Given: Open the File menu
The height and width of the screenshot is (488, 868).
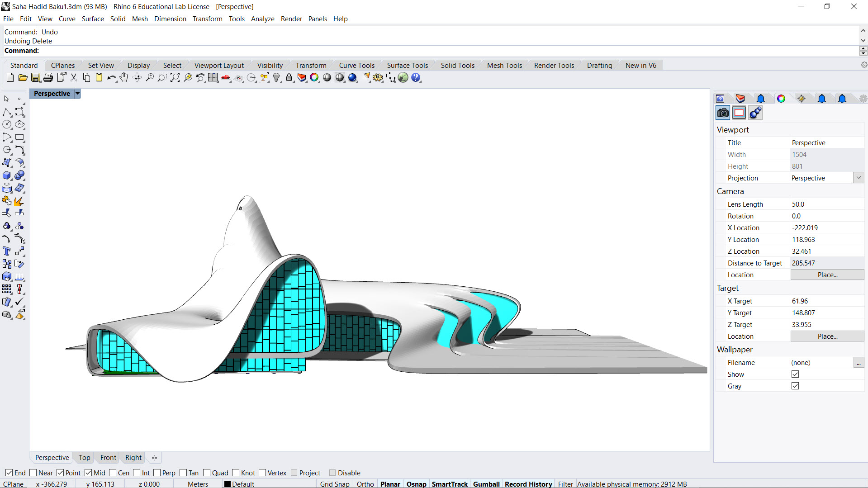Looking at the screenshot, I should click(x=8, y=19).
